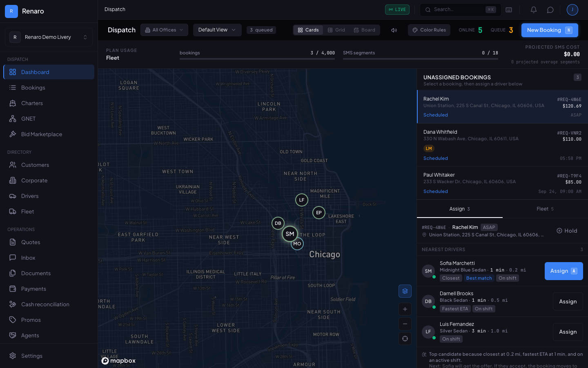Screen dimensions: 588x368
Task: Select the MO driver marker on map
Action: pyautogui.click(x=297, y=244)
